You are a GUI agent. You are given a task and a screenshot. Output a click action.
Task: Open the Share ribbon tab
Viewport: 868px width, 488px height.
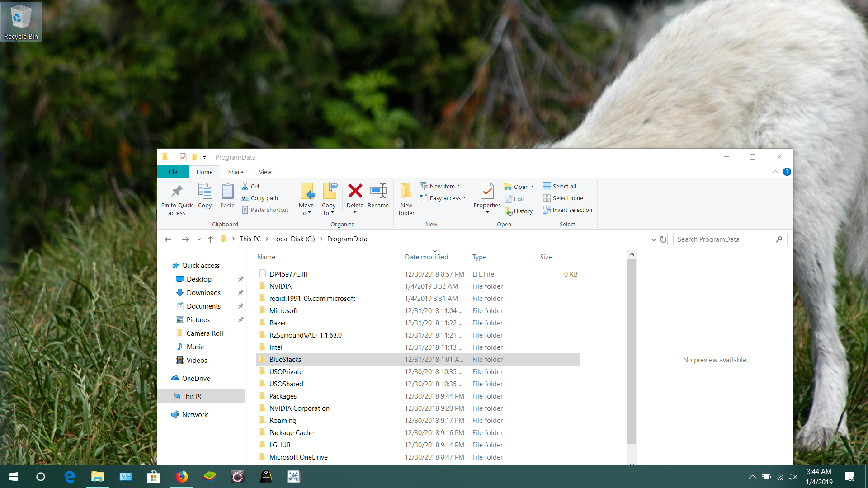(x=235, y=172)
